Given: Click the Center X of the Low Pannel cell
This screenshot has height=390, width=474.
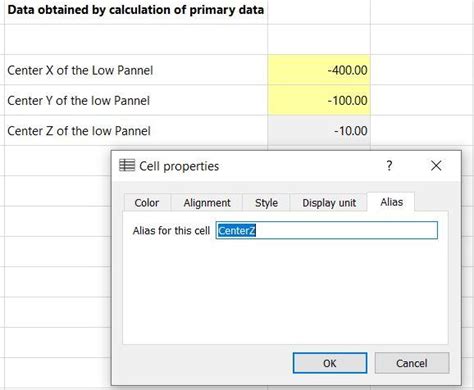Looking at the screenshot, I should (x=136, y=70).
